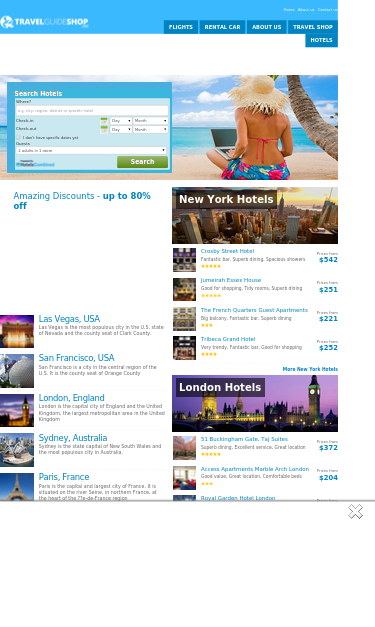Screen dimensions: 375x627
Task: Click the $204 Access Apartments price
Action: coord(328,477)
